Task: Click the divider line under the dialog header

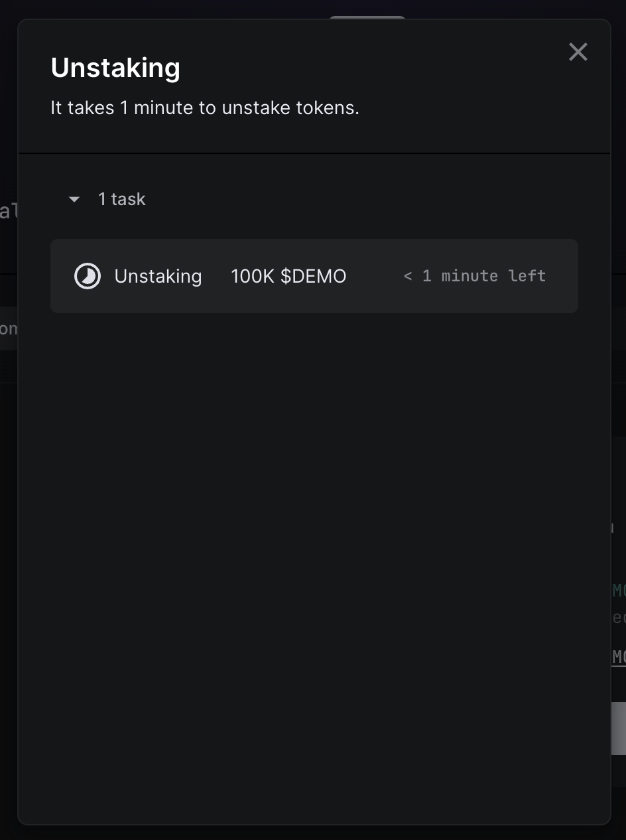Action: [314, 153]
